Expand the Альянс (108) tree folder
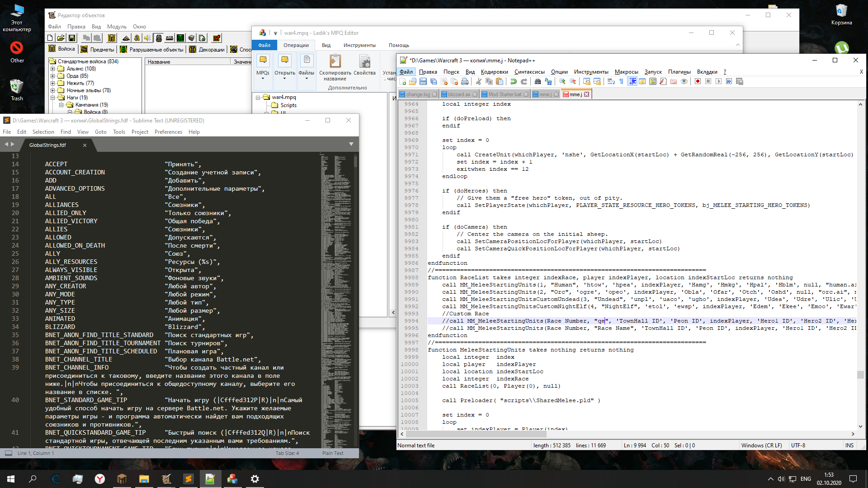Image resolution: width=868 pixels, height=488 pixels. tap(52, 69)
